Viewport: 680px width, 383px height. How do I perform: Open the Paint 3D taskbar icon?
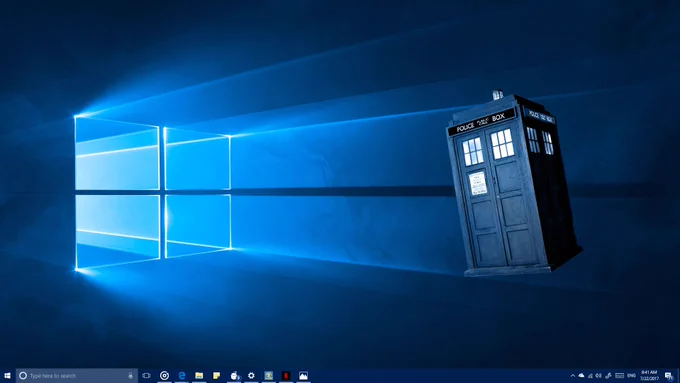pos(234,376)
